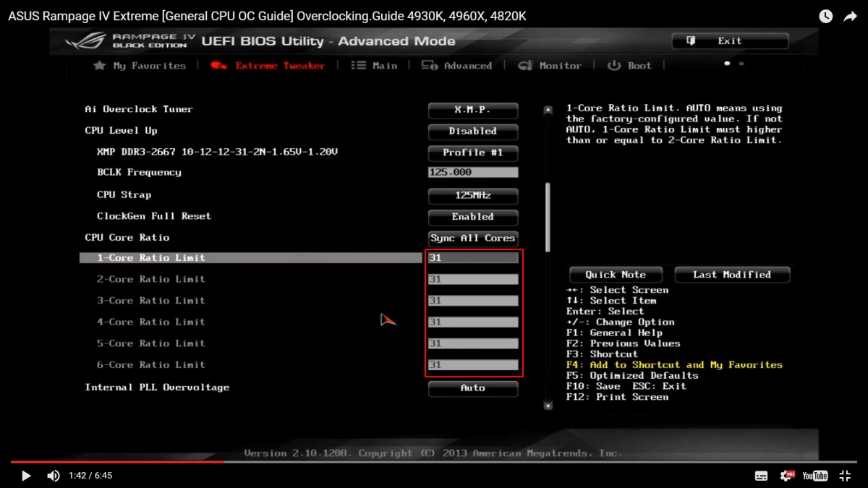Screen dimensions: 868x488
Task: Highlight the 1-Core Ratio Limit row label
Action: [x=151, y=258]
